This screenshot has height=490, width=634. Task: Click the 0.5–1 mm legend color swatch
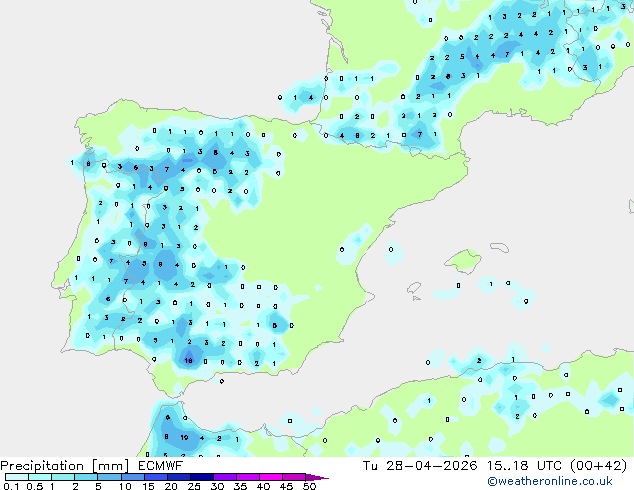click(40, 477)
